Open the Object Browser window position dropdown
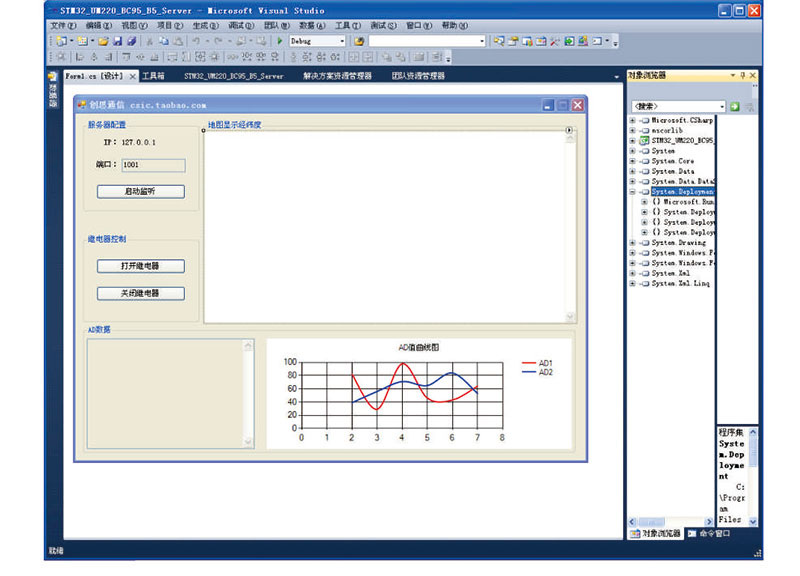The image size is (800, 576). 733,76
